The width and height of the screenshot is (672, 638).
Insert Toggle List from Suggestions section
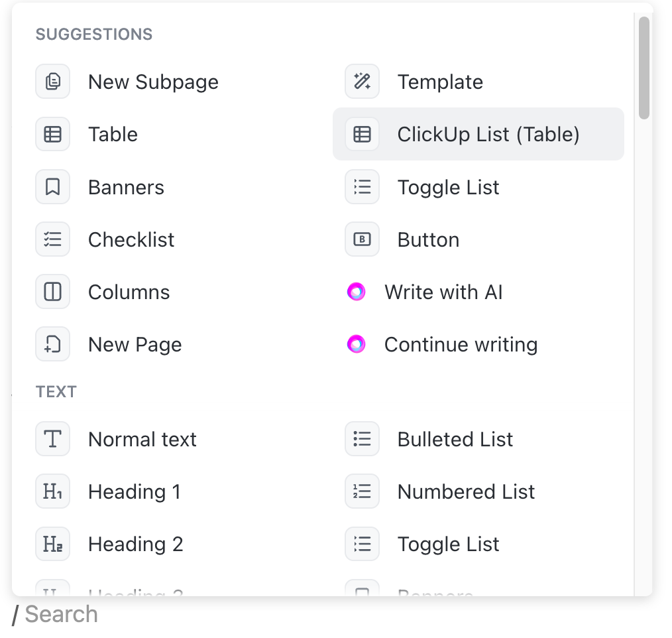click(448, 188)
